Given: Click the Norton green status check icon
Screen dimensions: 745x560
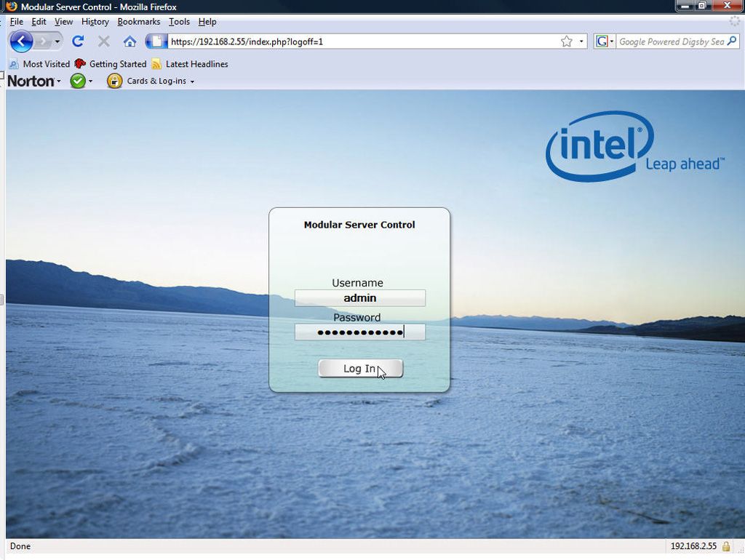Looking at the screenshot, I should (79, 81).
